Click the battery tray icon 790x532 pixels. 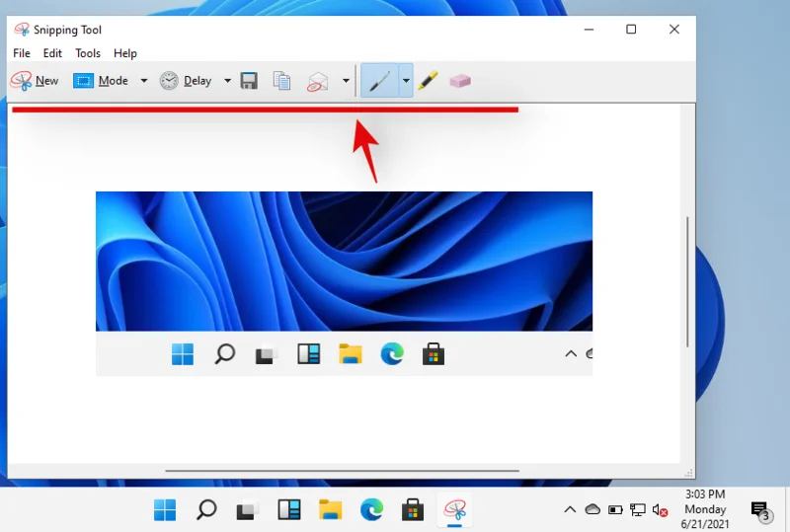(x=615, y=510)
